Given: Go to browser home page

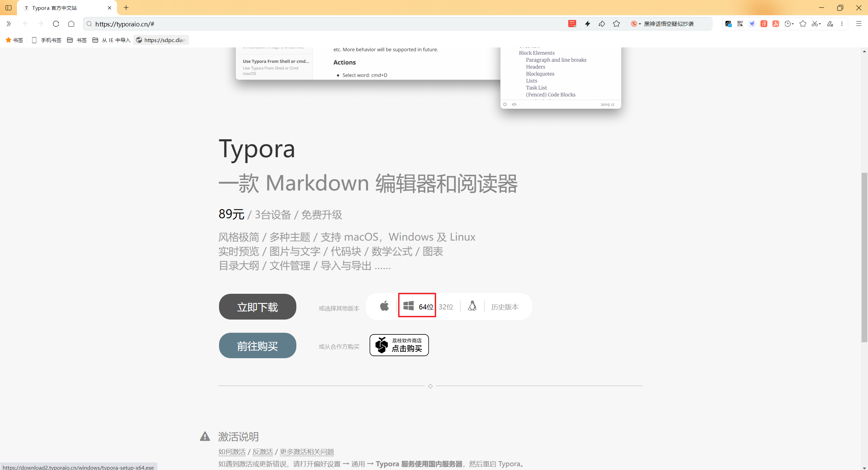Looking at the screenshot, I should click(71, 24).
